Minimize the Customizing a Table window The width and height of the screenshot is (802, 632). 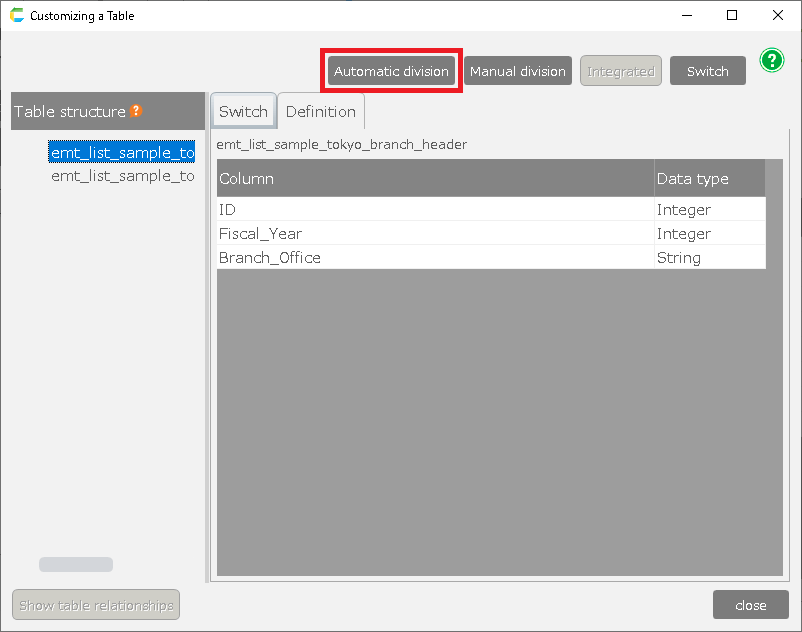pos(686,16)
